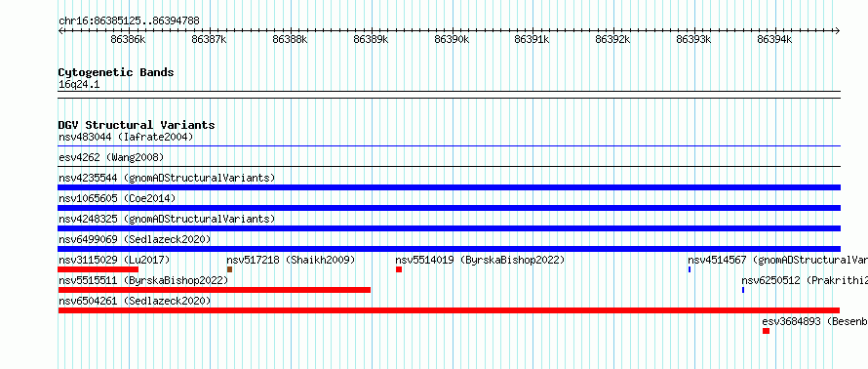Click the blue bar under nsv6499069
Image resolution: width=868 pixels, height=369 pixels.
(449, 249)
